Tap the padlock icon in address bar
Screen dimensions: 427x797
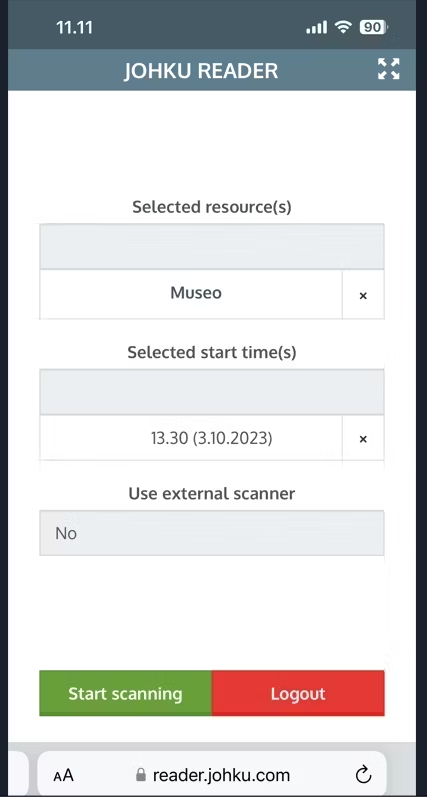click(141, 775)
